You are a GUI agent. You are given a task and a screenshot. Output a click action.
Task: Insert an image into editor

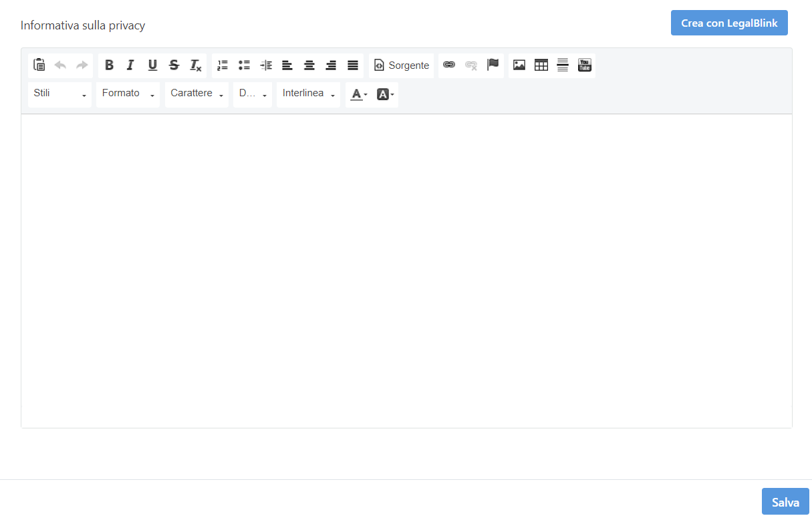pos(519,65)
